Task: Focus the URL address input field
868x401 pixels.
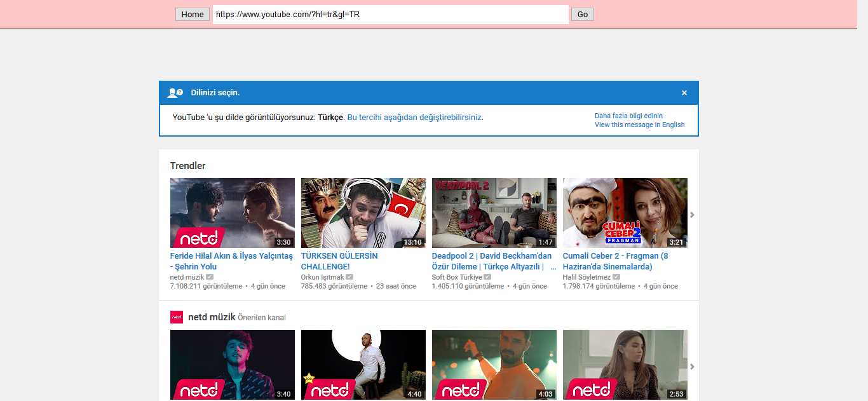Action: (391, 15)
